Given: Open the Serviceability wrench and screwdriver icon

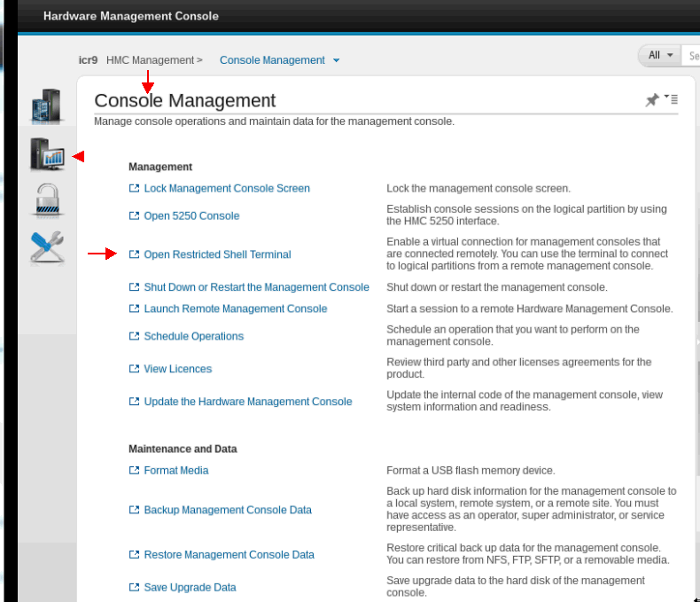Looking at the screenshot, I should point(46,246).
